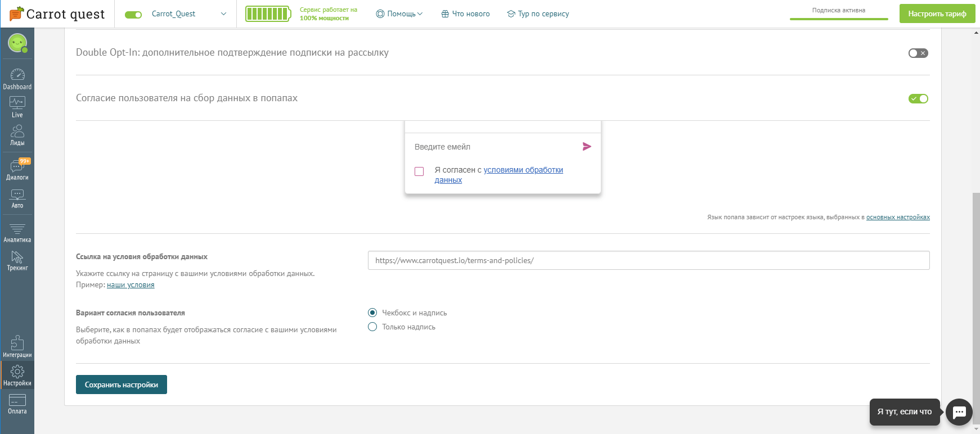Open Dashboard from the sidebar
980x434 pixels.
(17, 79)
